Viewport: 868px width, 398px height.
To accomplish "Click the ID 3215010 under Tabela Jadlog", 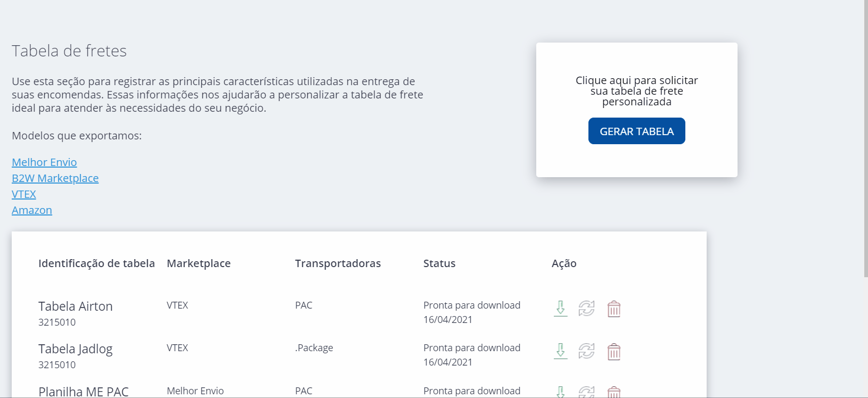I will (57, 365).
